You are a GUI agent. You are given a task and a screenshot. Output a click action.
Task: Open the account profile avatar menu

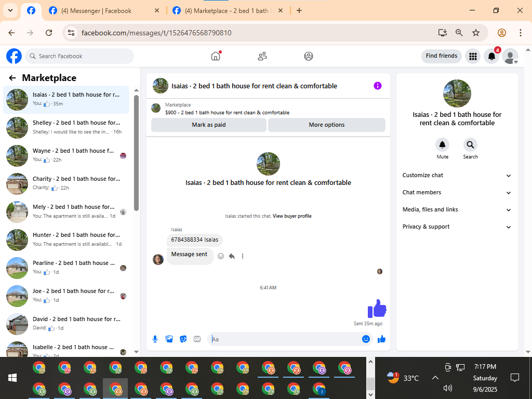(x=510, y=56)
